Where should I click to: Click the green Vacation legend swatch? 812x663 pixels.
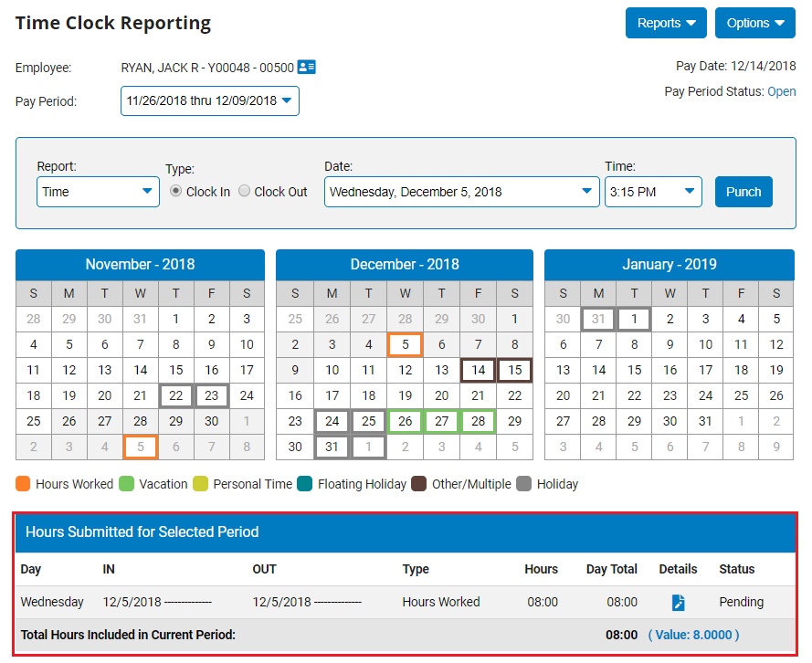click(x=128, y=484)
